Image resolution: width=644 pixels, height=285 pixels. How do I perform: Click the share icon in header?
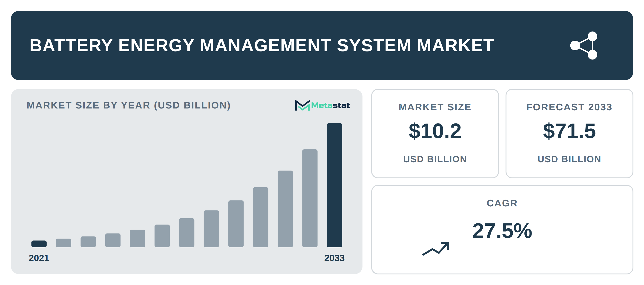pyautogui.click(x=584, y=46)
